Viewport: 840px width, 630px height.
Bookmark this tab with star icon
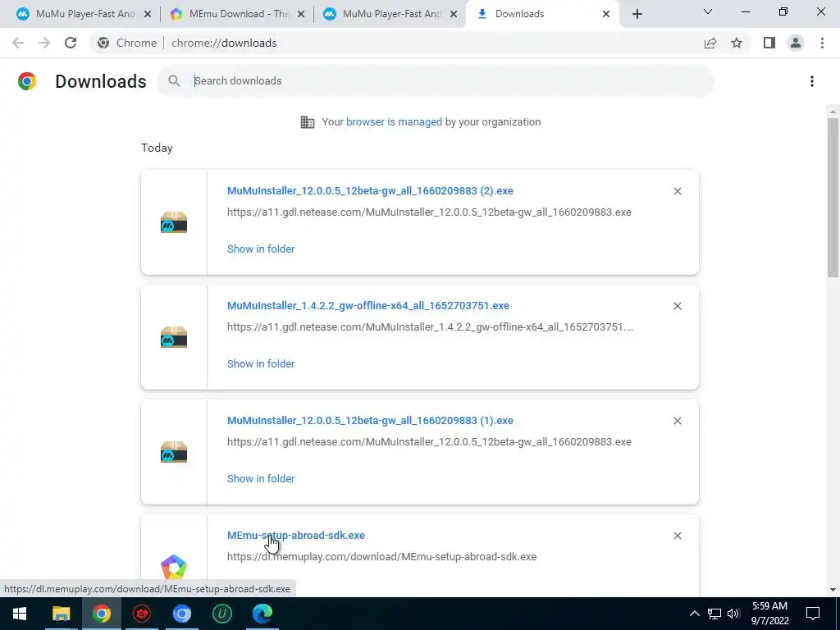tap(737, 43)
